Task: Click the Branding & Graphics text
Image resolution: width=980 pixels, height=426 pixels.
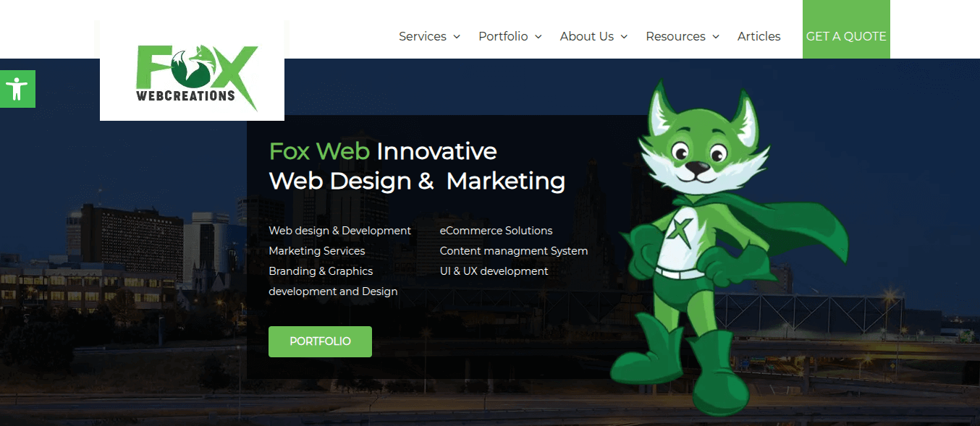Action: 321,271
